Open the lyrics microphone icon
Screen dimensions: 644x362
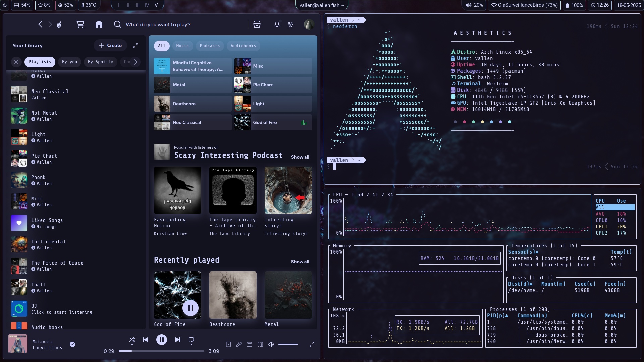(x=239, y=344)
